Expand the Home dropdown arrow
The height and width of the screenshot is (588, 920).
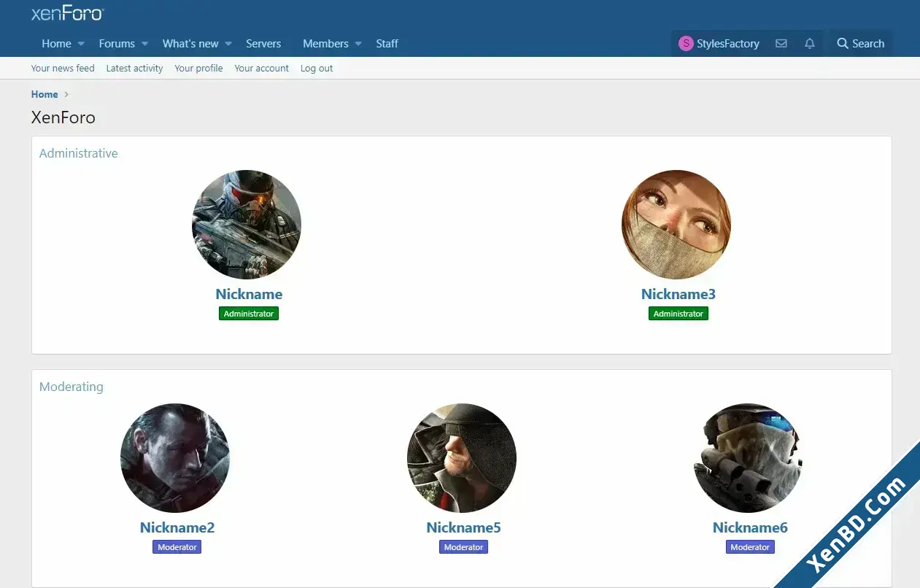tap(81, 44)
